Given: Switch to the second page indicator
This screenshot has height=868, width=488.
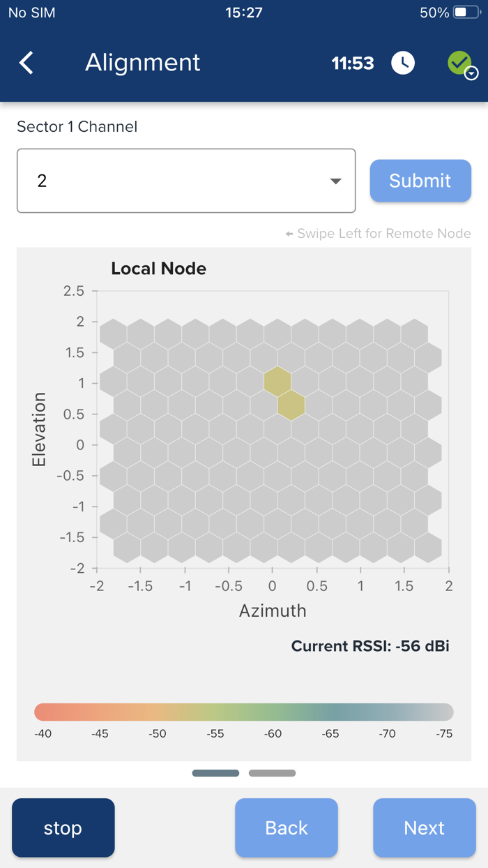Looking at the screenshot, I should (272, 773).
